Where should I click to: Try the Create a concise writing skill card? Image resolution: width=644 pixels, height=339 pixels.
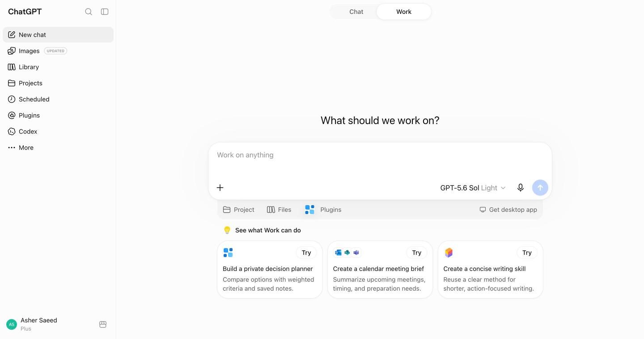tap(527, 253)
